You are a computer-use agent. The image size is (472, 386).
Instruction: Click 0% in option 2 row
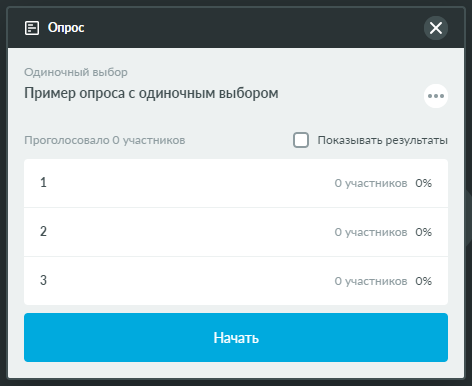click(423, 232)
